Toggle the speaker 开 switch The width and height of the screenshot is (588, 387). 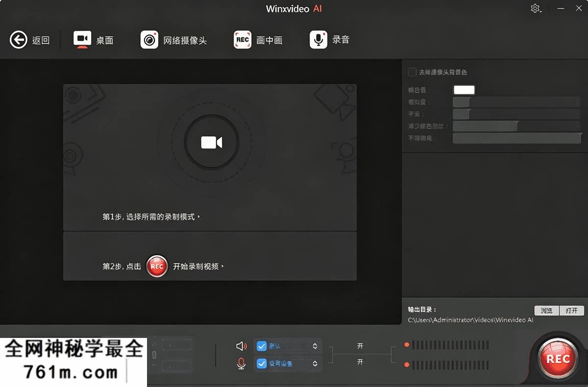pyautogui.click(x=360, y=346)
